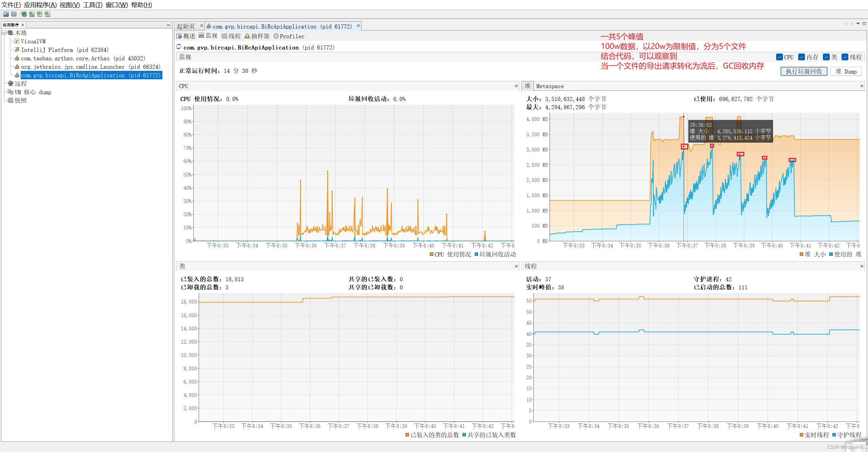Select the VisualVM tree node
868x452 pixels.
point(33,41)
